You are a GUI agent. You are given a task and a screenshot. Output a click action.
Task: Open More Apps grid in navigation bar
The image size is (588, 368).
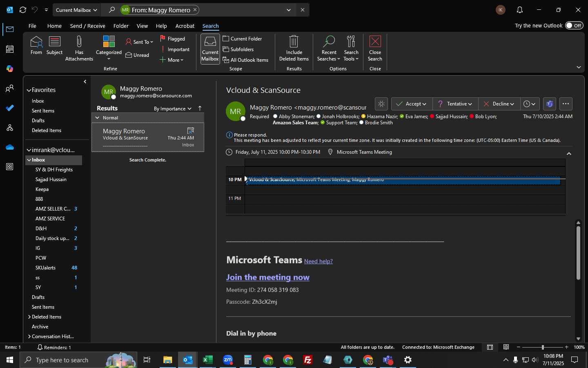10,167
